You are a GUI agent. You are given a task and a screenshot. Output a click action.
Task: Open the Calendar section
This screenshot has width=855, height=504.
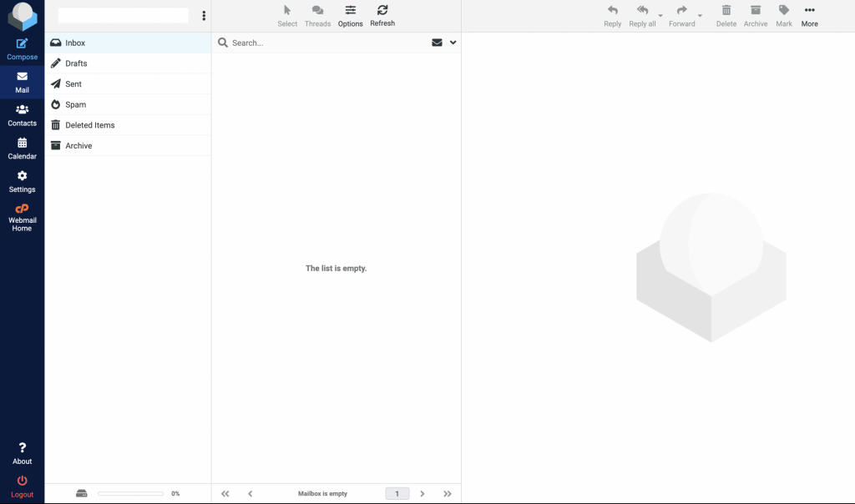[x=22, y=148]
